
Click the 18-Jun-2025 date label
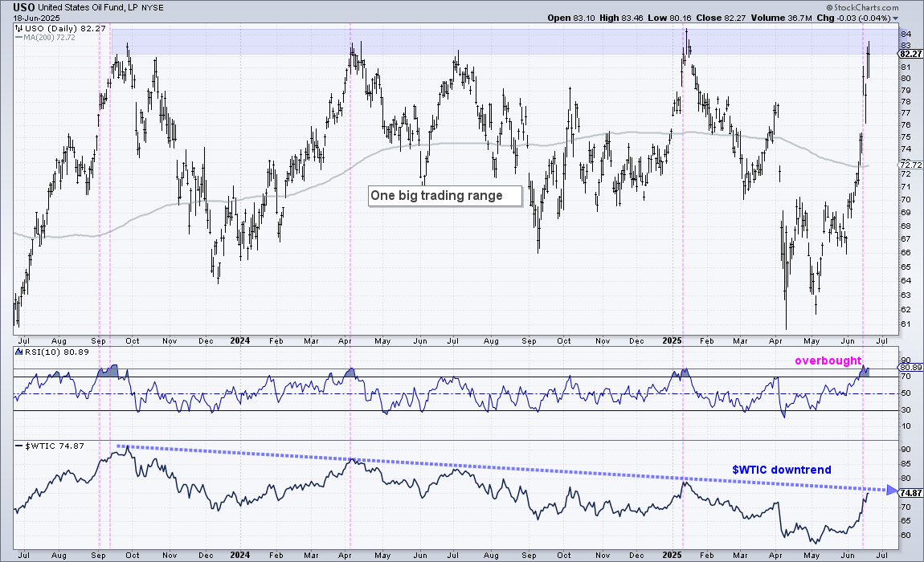coord(36,18)
